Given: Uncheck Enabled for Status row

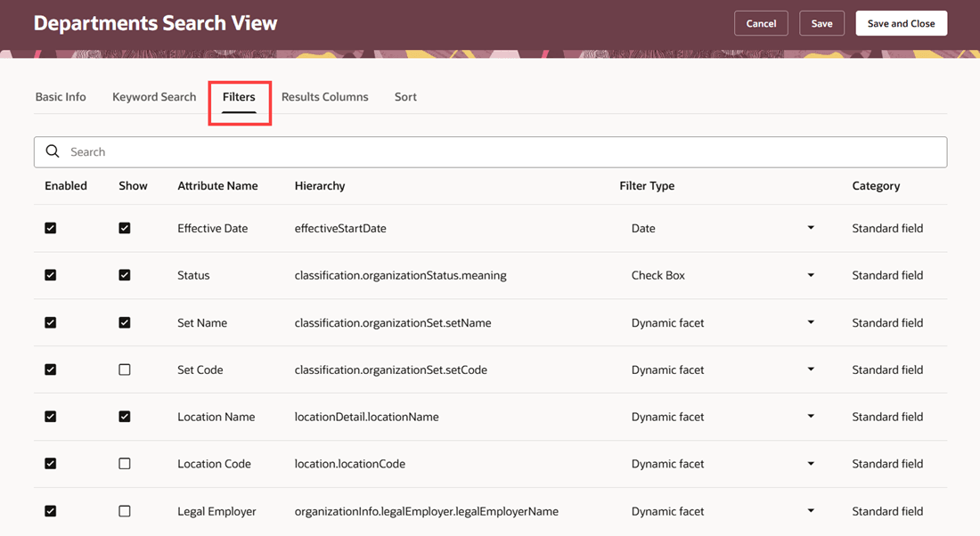Looking at the screenshot, I should point(51,275).
